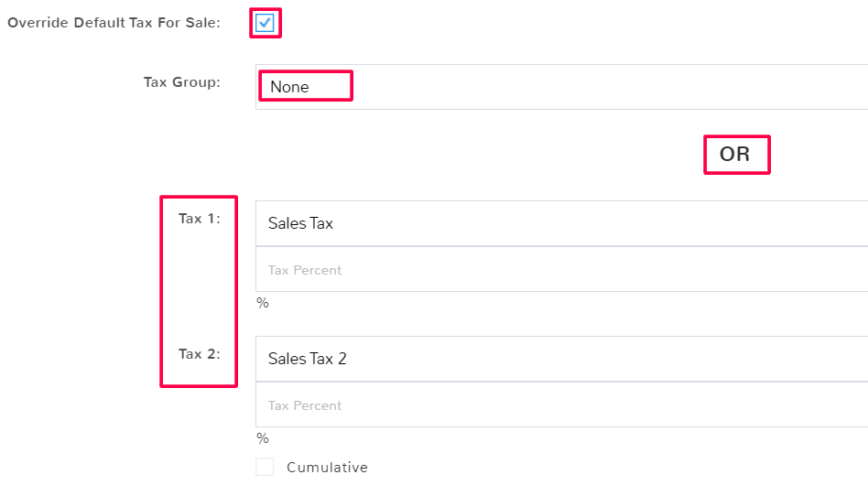The width and height of the screenshot is (868, 496).
Task: Click the percent symbol below Tax 2
Action: [263, 438]
